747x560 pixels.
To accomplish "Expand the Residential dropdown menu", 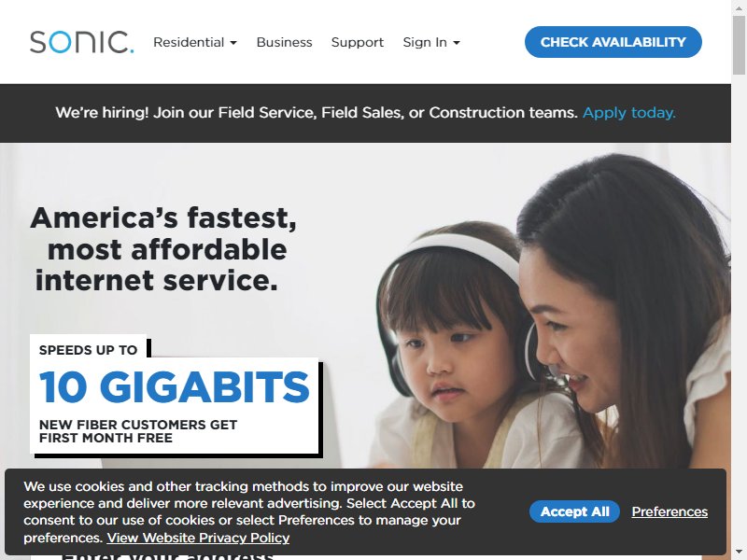I will [x=195, y=42].
